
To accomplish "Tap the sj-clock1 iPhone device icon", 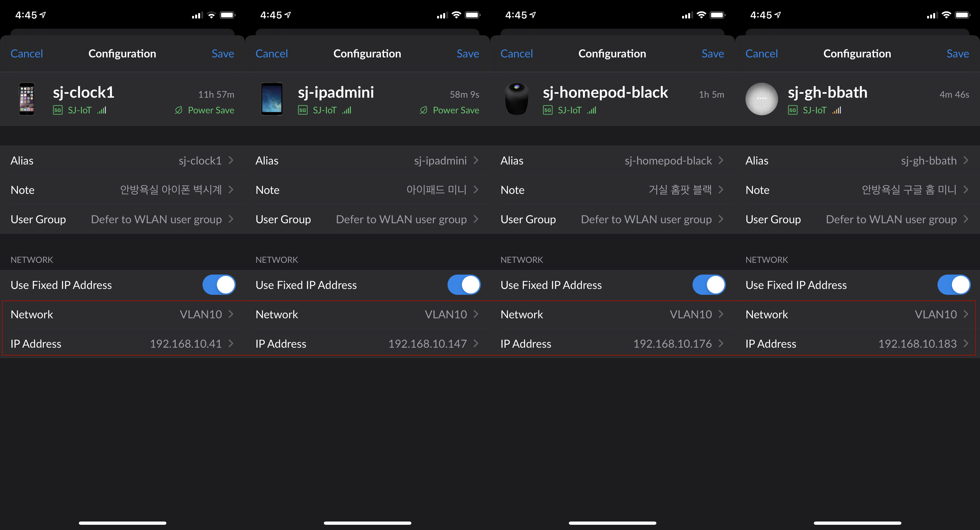I will pyautogui.click(x=27, y=99).
